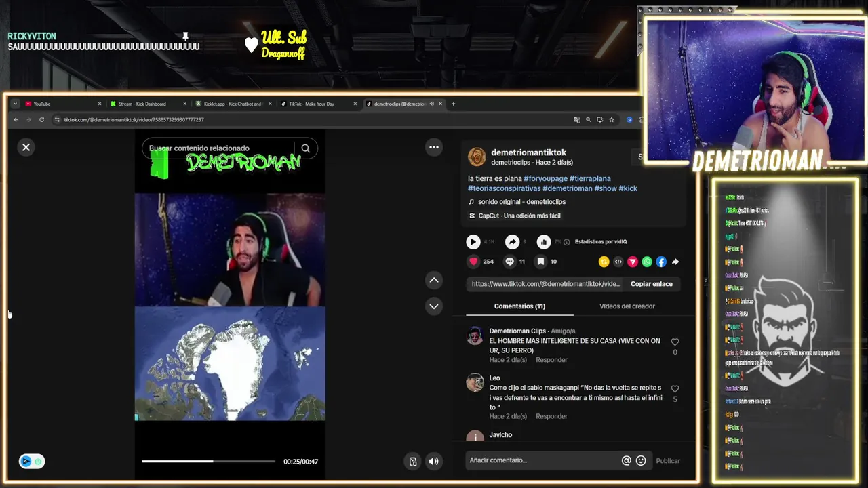The image size is (868, 488).
Task: Reply to Leo's comment via 'Responder'
Action: (x=551, y=416)
